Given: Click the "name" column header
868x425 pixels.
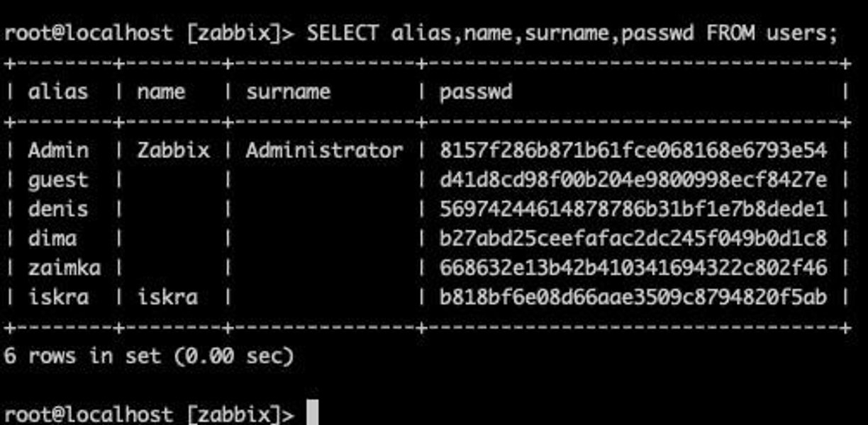Looking at the screenshot, I should [x=161, y=91].
